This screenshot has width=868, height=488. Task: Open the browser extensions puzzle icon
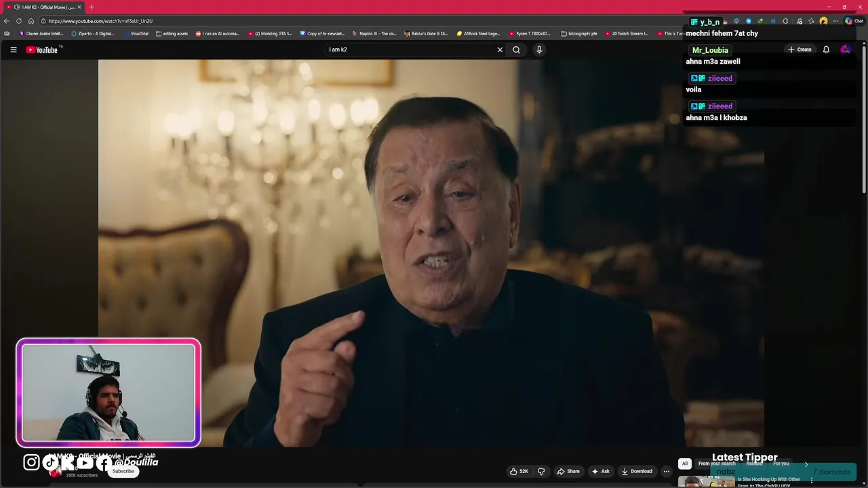click(785, 21)
